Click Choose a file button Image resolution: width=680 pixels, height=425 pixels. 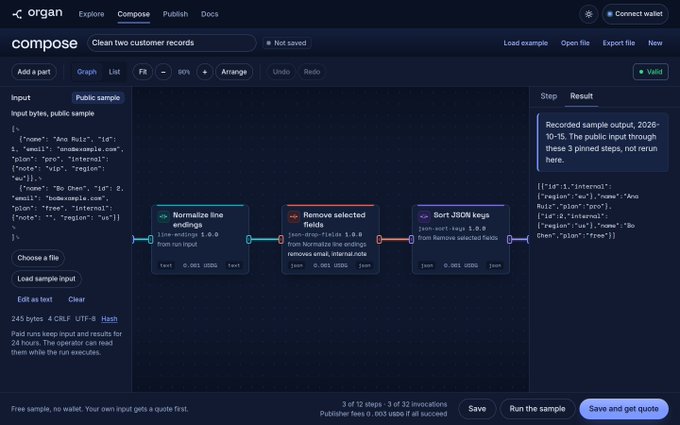(x=38, y=258)
